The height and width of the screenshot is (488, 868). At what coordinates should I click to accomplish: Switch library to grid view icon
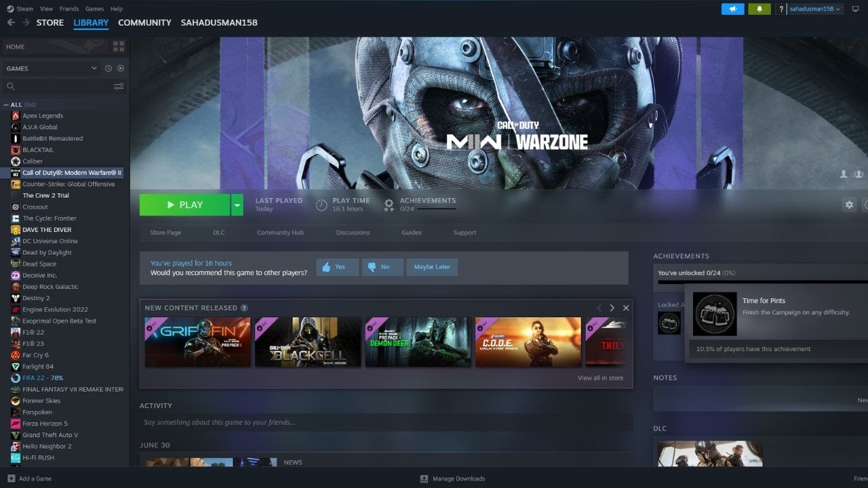pos(119,47)
